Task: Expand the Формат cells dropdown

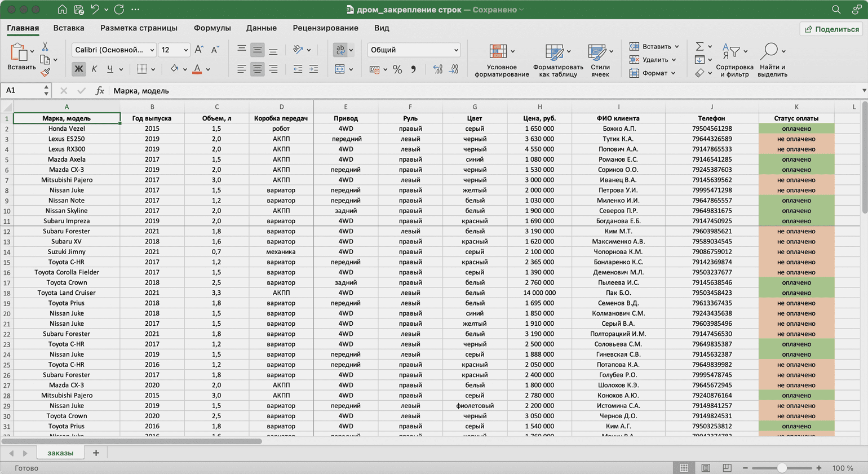Action: pos(673,73)
